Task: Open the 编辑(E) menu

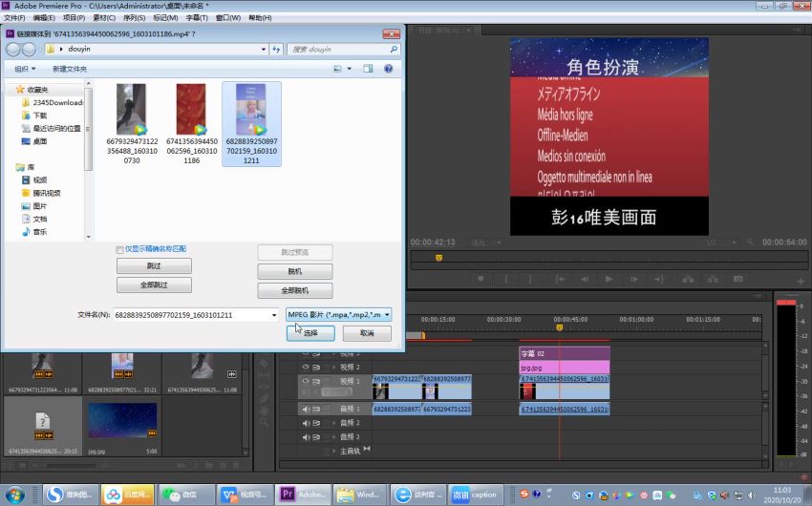Action: point(44,17)
